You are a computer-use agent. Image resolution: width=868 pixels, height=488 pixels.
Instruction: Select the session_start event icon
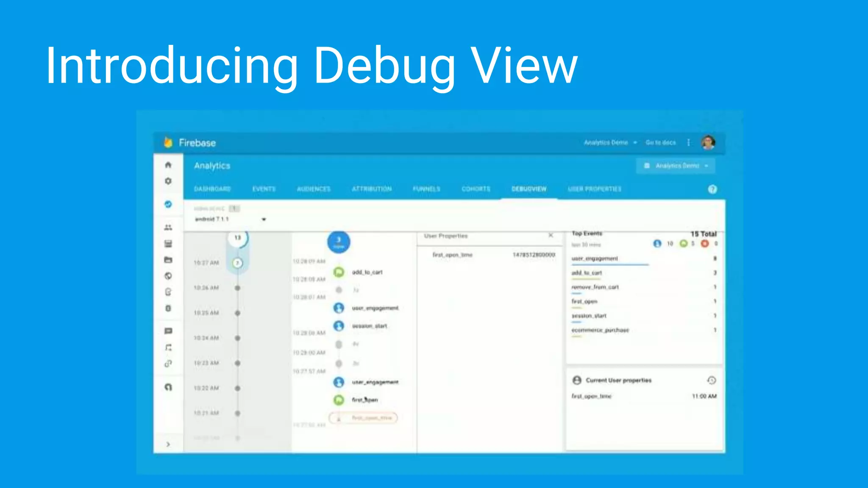click(x=339, y=326)
